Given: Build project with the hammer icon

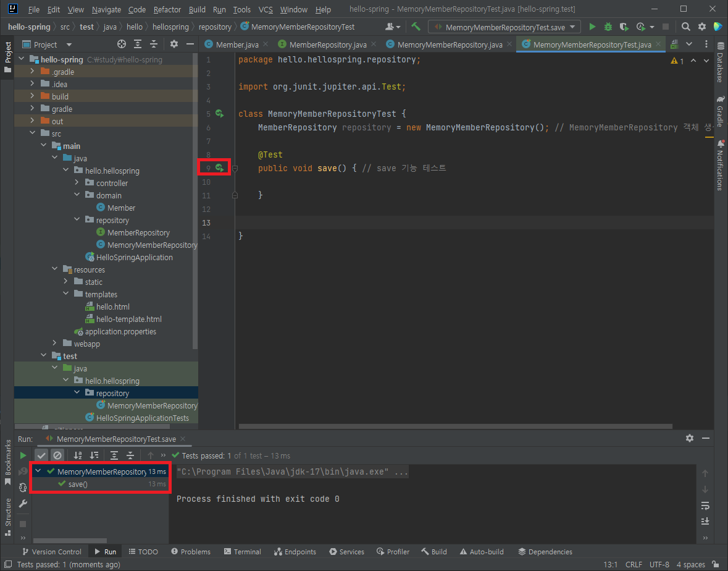Looking at the screenshot, I should tap(416, 27).
